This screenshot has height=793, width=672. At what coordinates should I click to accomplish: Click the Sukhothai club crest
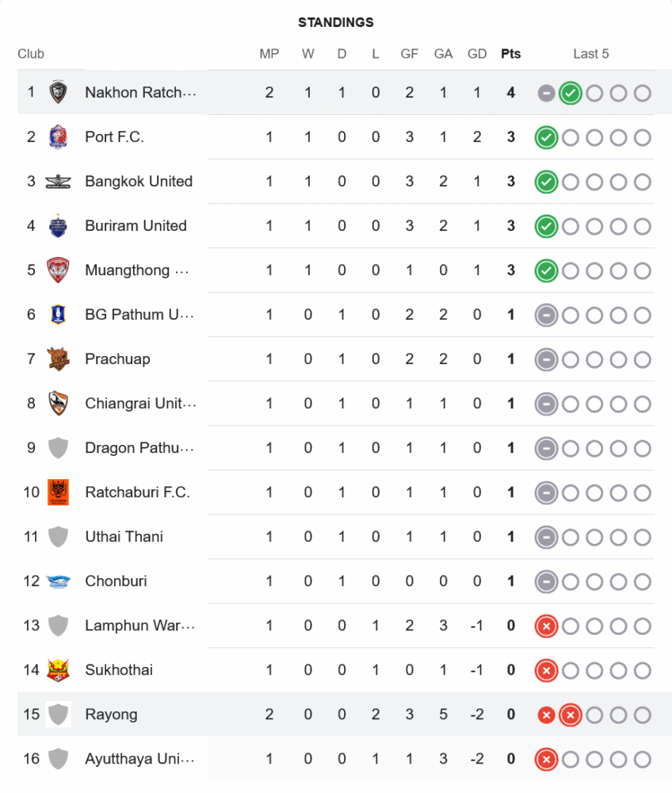tap(58, 670)
